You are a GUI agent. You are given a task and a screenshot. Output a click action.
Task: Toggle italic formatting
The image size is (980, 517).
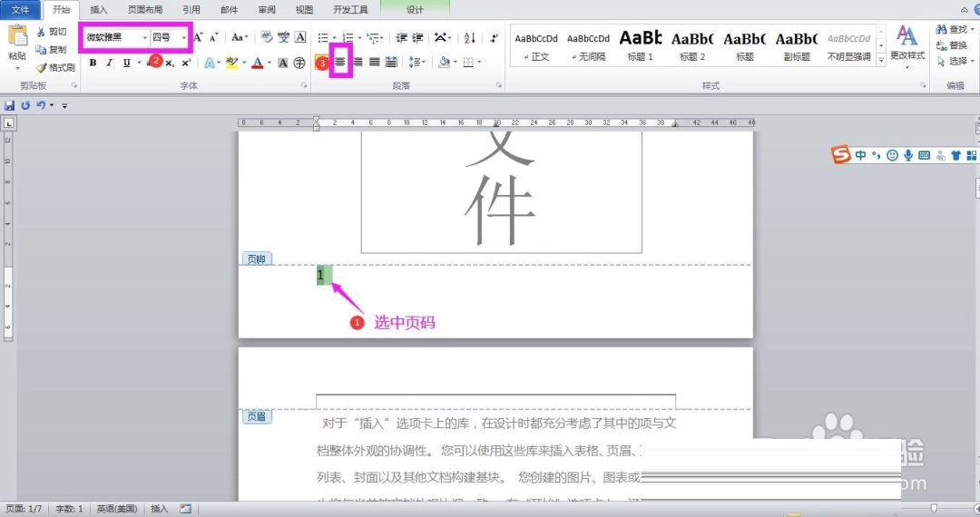tap(110, 63)
